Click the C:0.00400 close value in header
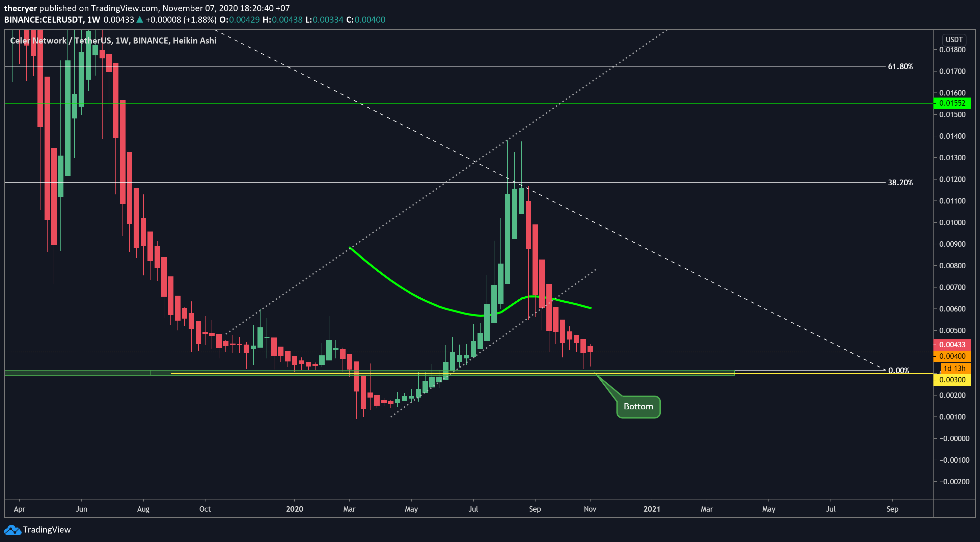The width and height of the screenshot is (980, 542). click(x=365, y=20)
